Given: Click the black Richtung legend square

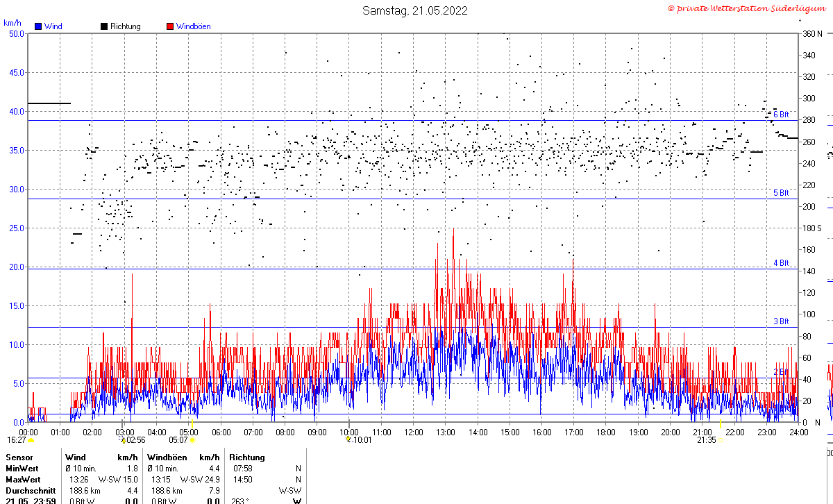Looking at the screenshot, I should (x=104, y=26).
